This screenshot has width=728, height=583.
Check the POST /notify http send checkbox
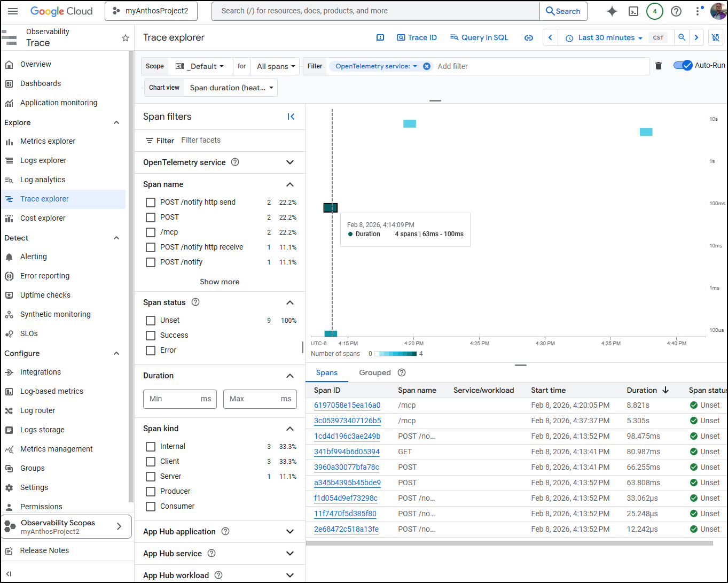click(x=151, y=203)
